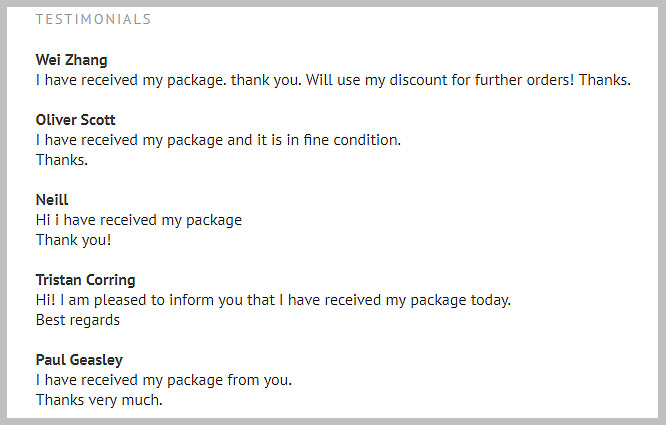Click the Thank you! line under Neill
Screen dimensions: 666x425
74,240
